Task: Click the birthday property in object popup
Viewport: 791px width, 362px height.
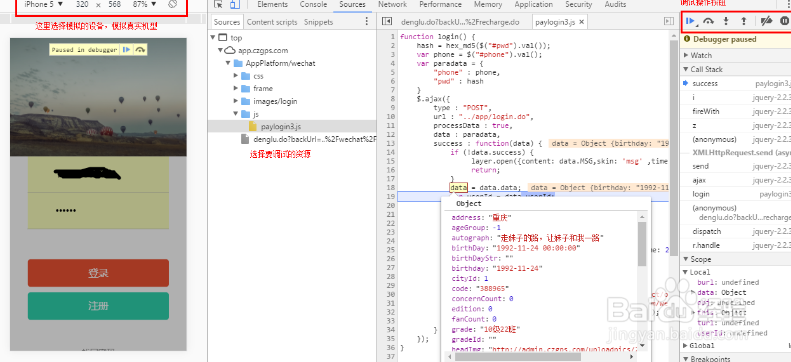Action: click(497, 268)
